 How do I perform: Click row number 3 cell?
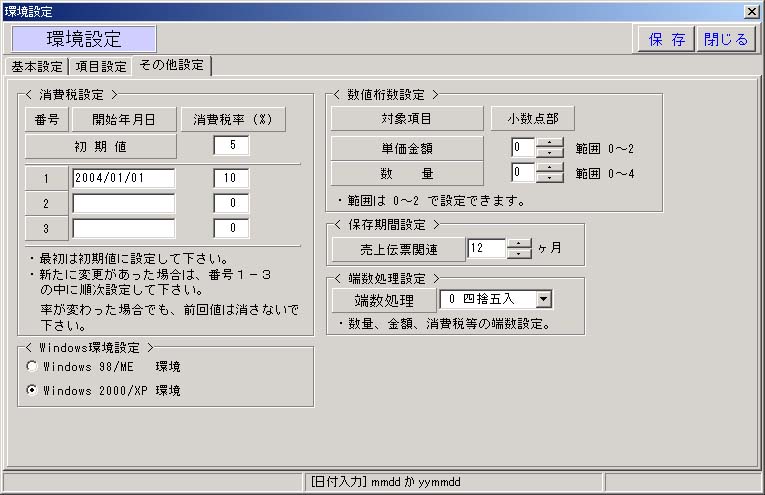click(x=46, y=228)
